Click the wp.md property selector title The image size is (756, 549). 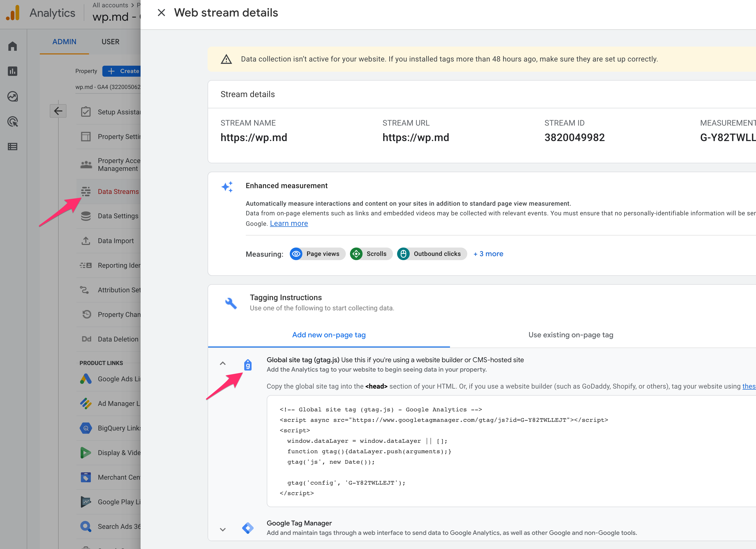116,17
